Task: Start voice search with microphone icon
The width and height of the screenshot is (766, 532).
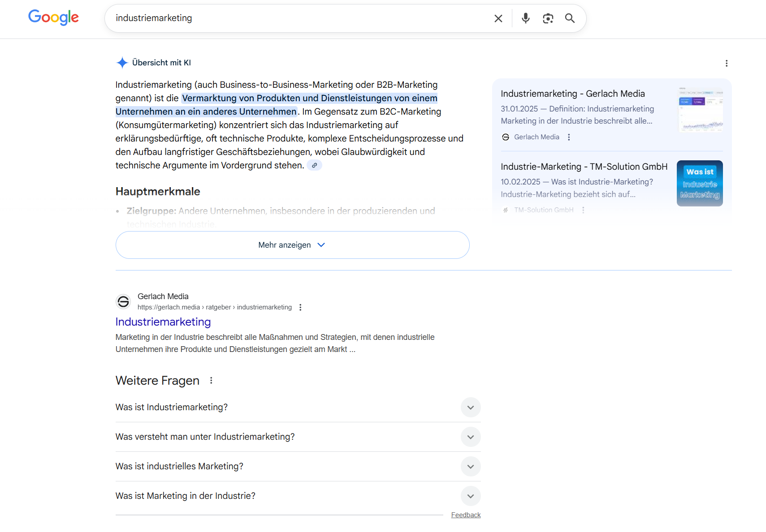Action: coord(525,18)
